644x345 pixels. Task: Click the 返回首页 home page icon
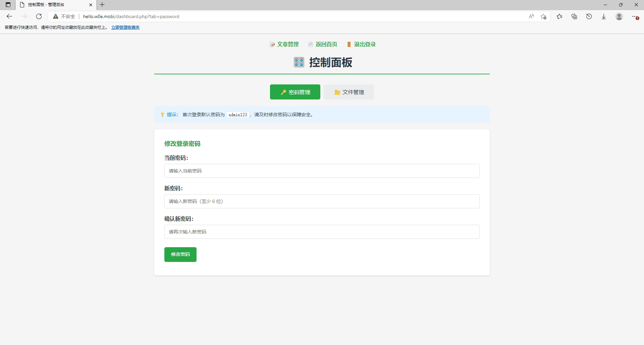click(310, 44)
